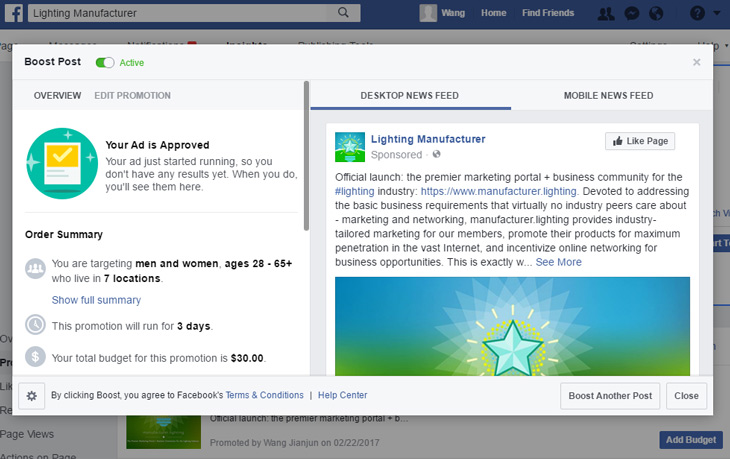Click the Lighting Manufacturer page avatar
This screenshot has width=730, height=459.
tap(350, 147)
